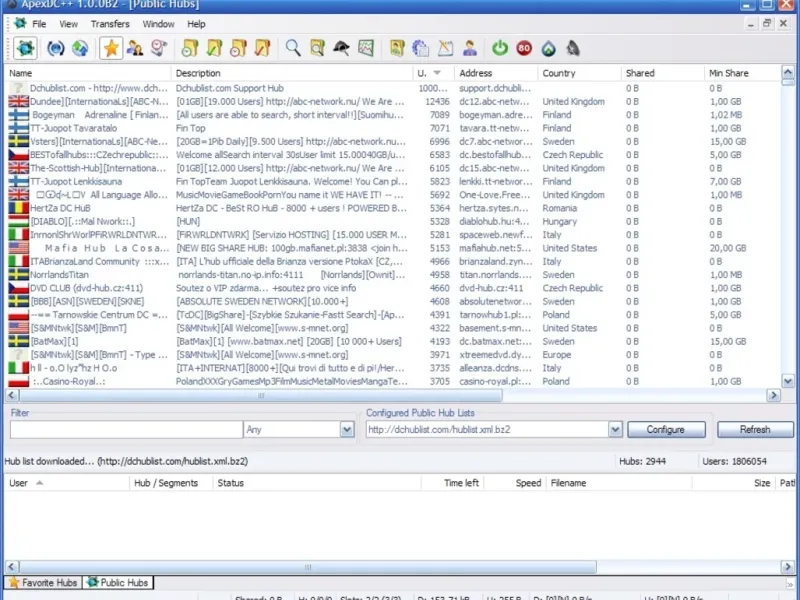800x600 pixels.
Task: Select the 'Dchublist.com Support Hub' description
Action: (x=230, y=88)
